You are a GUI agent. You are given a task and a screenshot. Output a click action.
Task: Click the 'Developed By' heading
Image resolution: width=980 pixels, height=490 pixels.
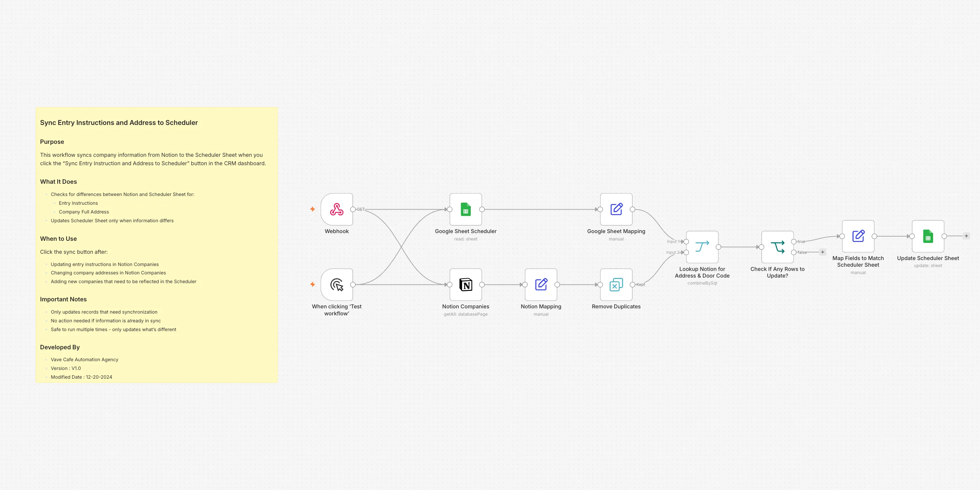(x=60, y=347)
